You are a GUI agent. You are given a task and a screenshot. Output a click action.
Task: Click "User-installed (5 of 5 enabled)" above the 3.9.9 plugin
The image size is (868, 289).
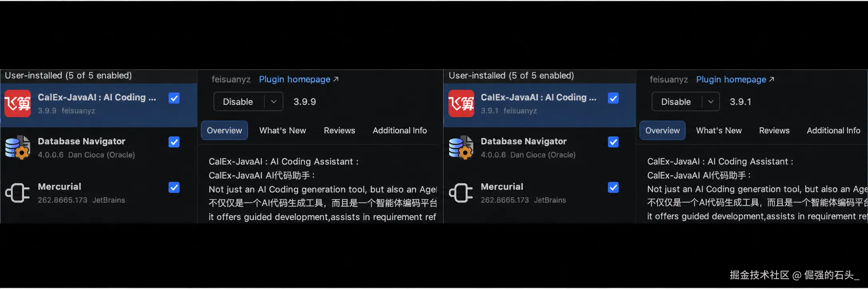pos(68,75)
